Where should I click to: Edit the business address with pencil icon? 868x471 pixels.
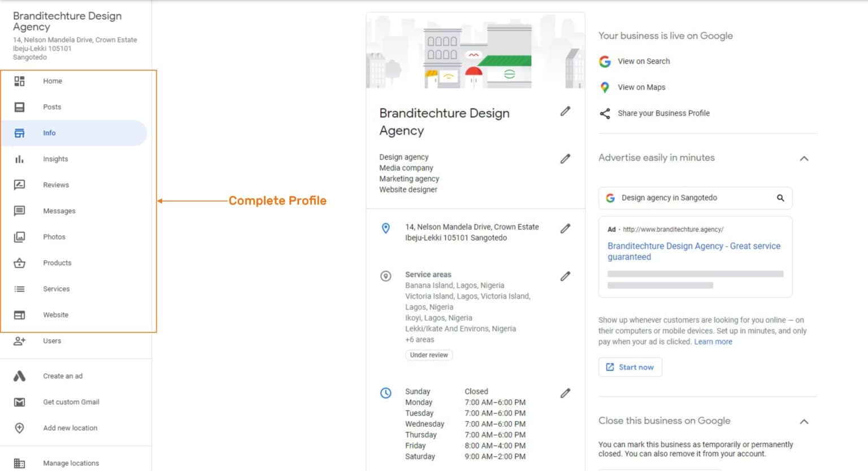565,228
